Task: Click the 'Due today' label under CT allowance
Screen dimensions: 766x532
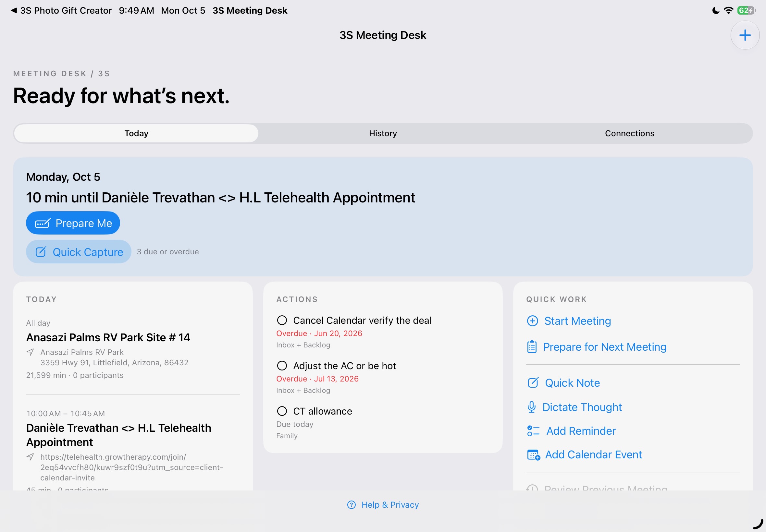Action: (x=295, y=424)
